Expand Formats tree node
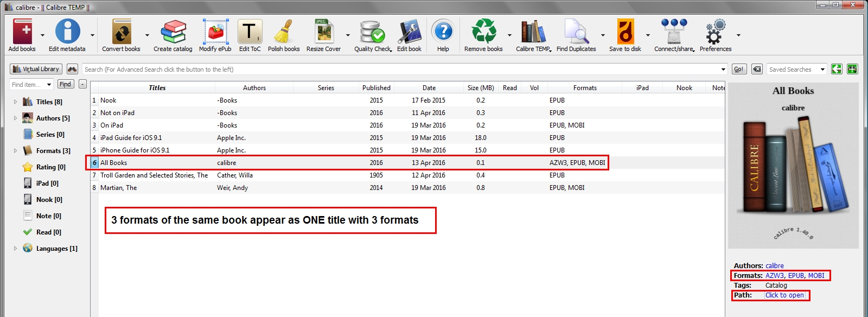Image resolution: width=868 pixels, height=317 pixels. pos(15,150)
